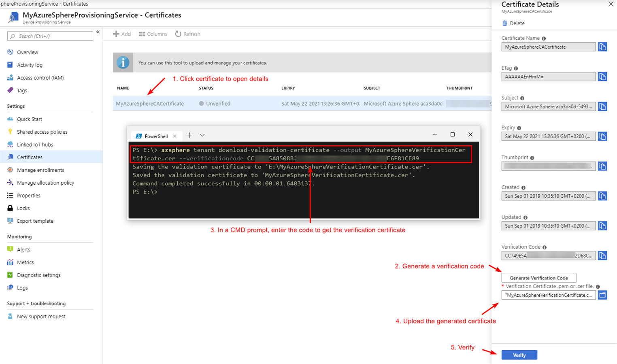Copy the Thumbprint value
The width and height of the screenshot is (617, 364).
[602, 166]
